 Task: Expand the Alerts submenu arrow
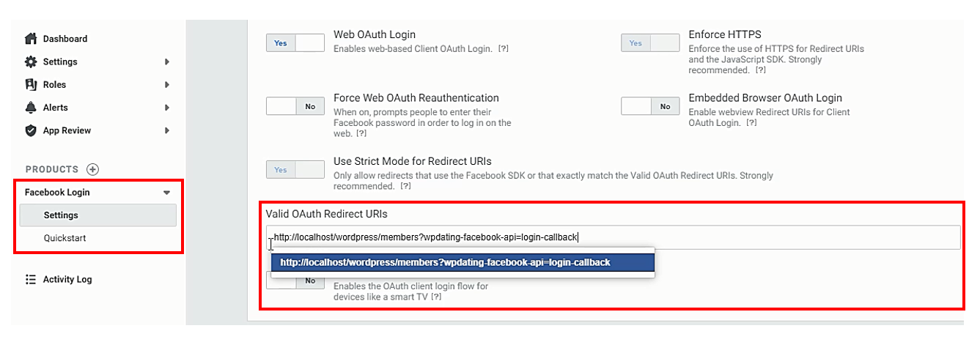point(167,108)
